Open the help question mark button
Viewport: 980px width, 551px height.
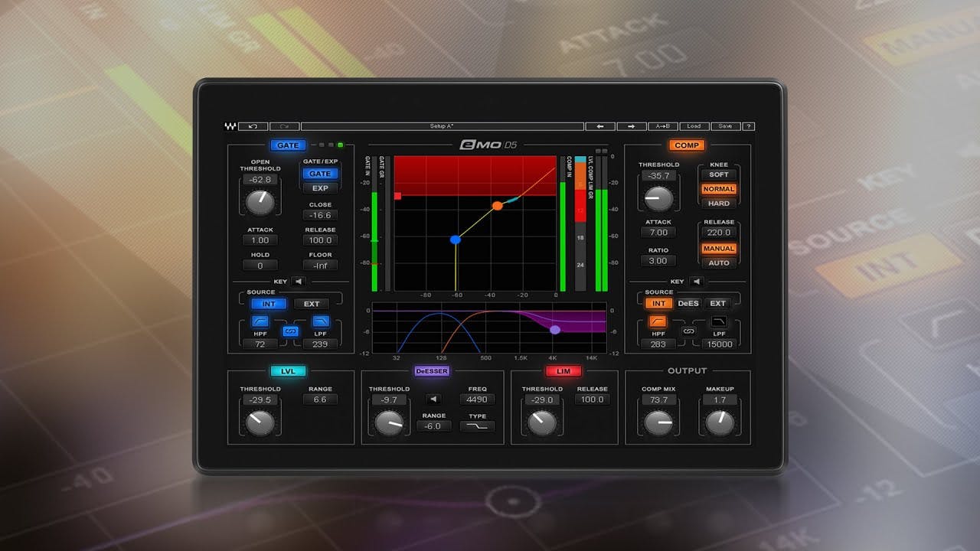[749, 126]
